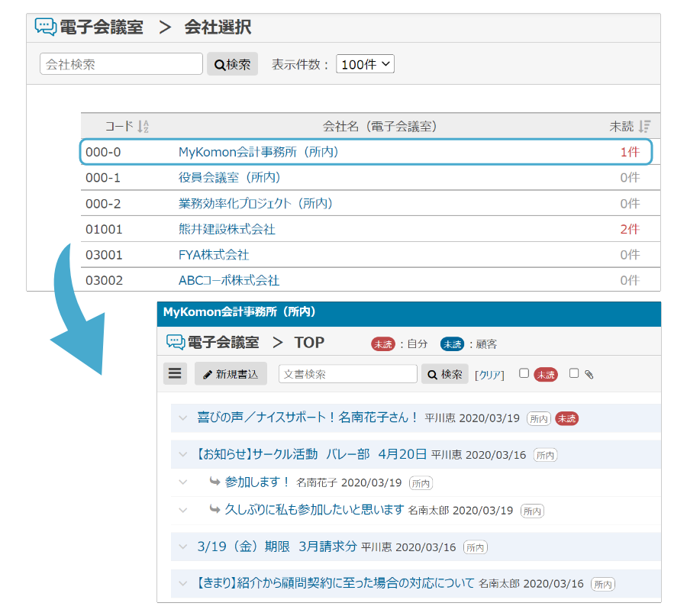This screenshot has width=687, height=616.
Task: Click the 新規書込 button
Action: coord(231,374)
